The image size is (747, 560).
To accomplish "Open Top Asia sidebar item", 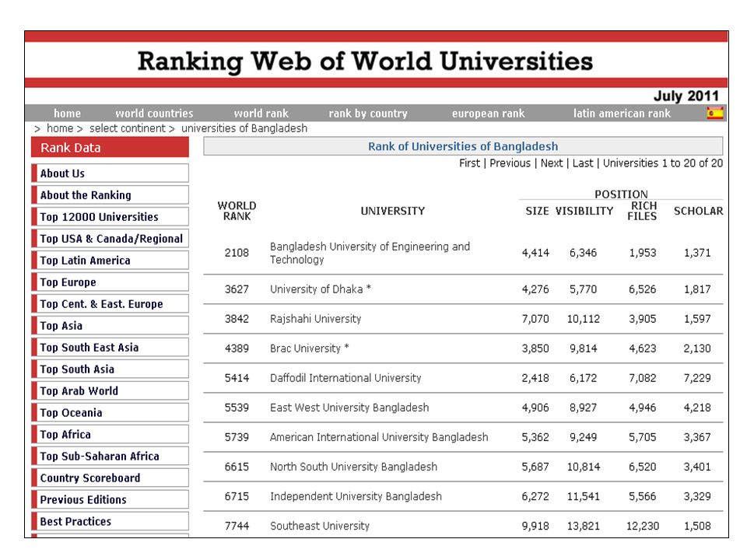I will point(110,326).
